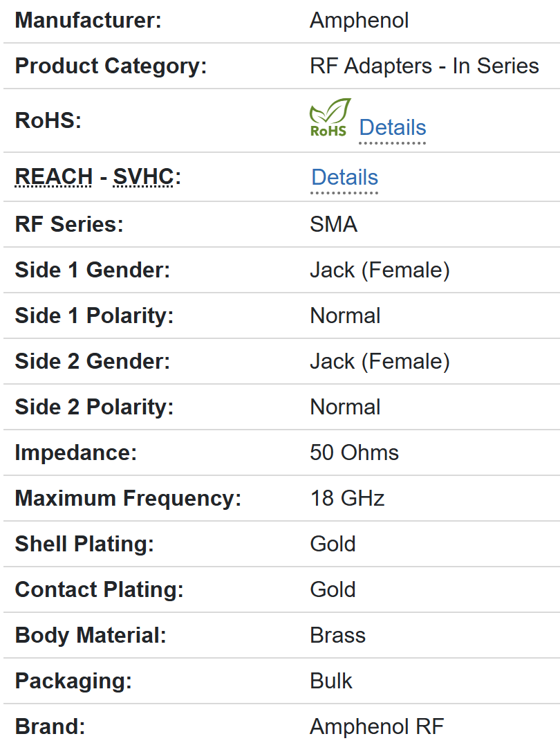Select the 50 Ohms impedance value
The width and height of the screenshot is (560, 743).
(354, 452)
